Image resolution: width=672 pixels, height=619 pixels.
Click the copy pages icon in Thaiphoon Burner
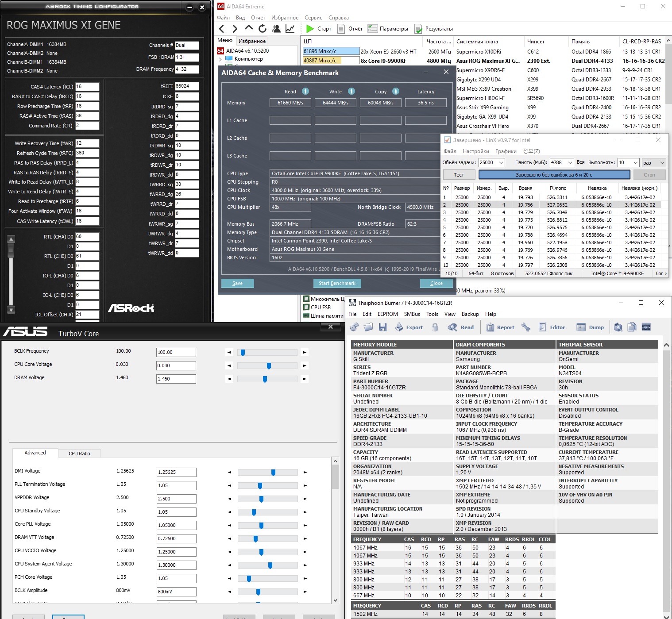[632, 327]
